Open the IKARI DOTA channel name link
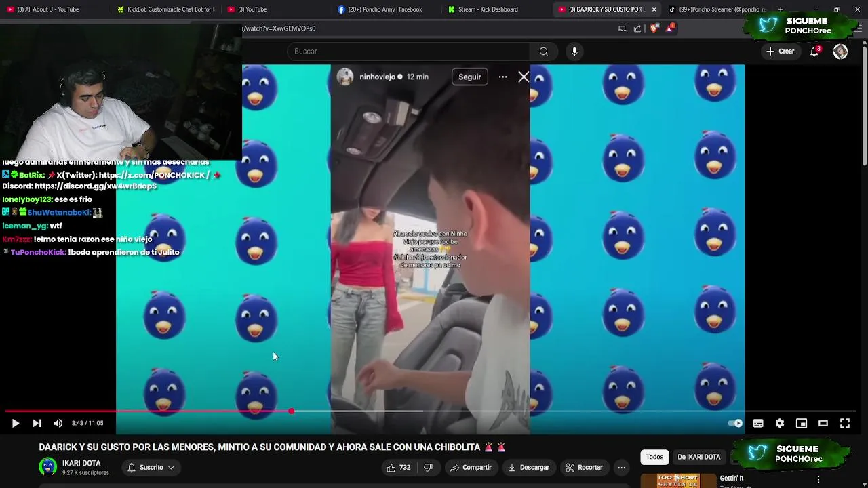 click(81, 463)
